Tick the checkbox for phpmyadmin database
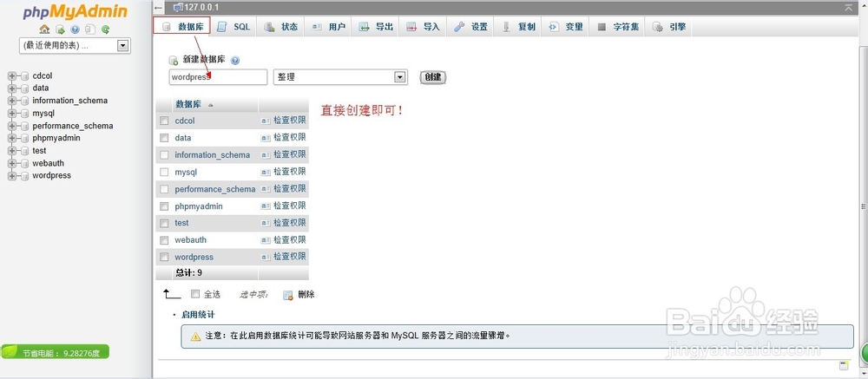The height and width of the screenshot is (379, 868). 164,206
